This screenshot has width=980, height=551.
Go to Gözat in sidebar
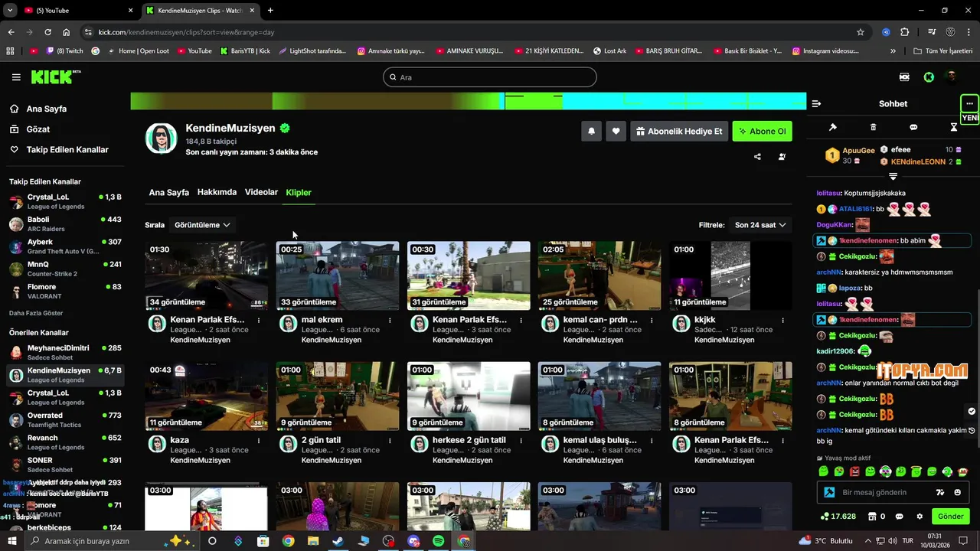[x=38, y=129]
